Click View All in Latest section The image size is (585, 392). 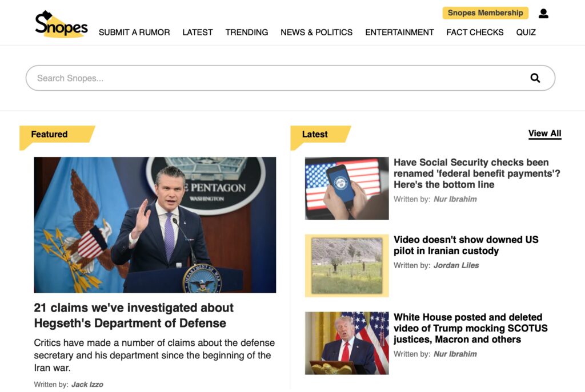tap(544, 134)
